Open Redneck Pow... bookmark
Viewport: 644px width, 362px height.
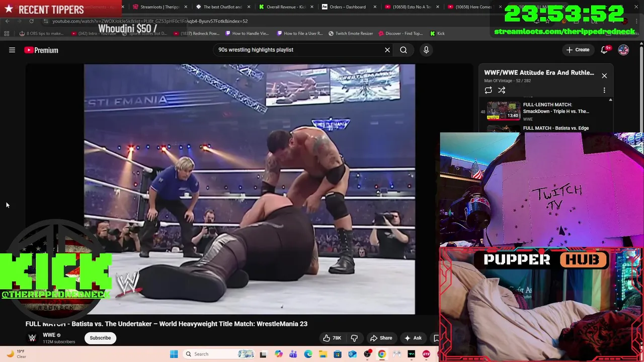[x=197, y=34]
